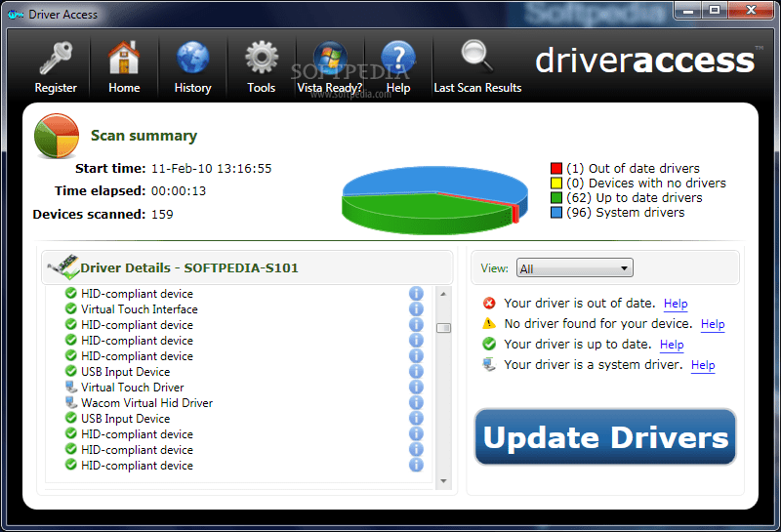Click green Up to date drivers swatch
The height and width of the screenshot is (532, 781).
click(556, 198)
